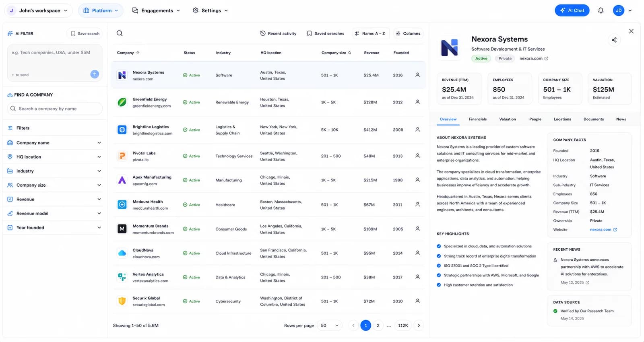Click the search magnifier icon above the table

(120, 33)
